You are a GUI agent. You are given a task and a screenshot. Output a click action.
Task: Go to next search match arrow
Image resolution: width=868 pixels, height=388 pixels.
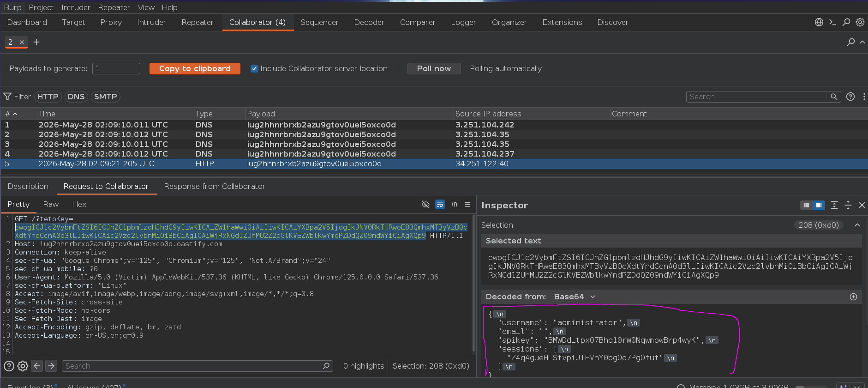pyautogui.click(x=51, y=366)
